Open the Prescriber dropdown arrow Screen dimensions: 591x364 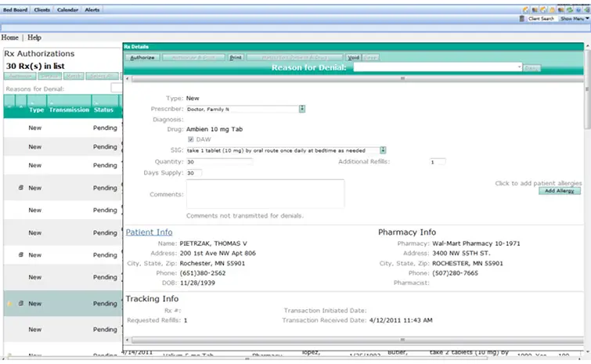302,109
